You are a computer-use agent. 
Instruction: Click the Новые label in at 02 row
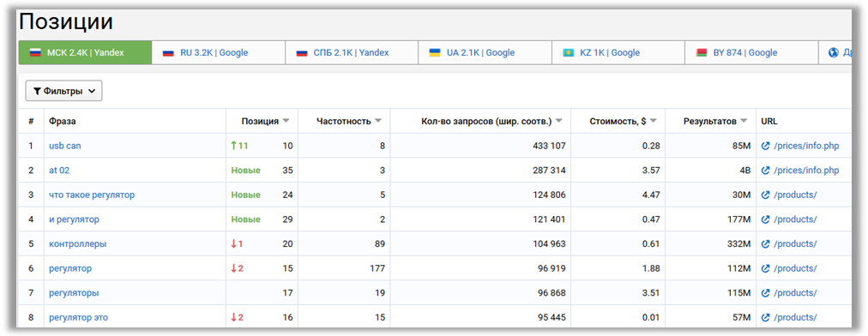(245, 171)
